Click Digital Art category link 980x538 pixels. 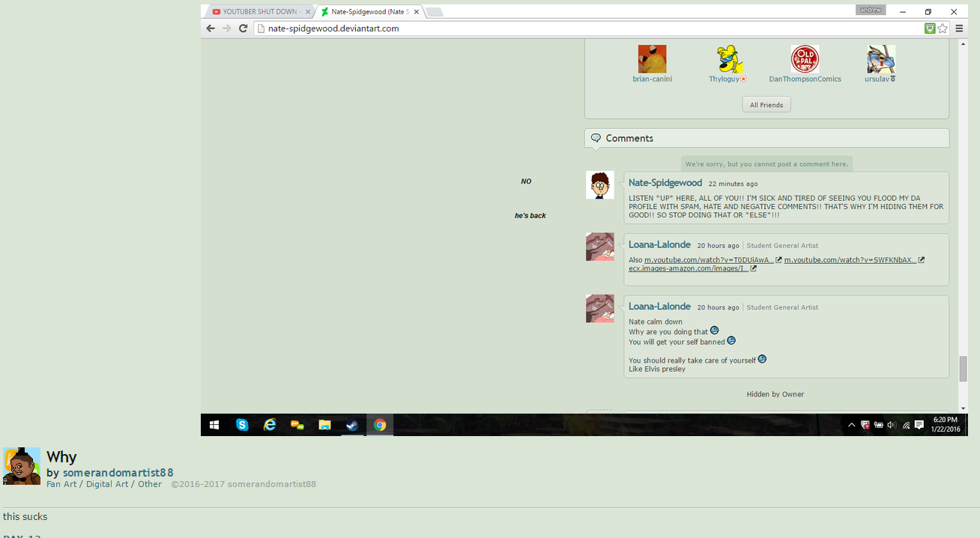[106, 484]
